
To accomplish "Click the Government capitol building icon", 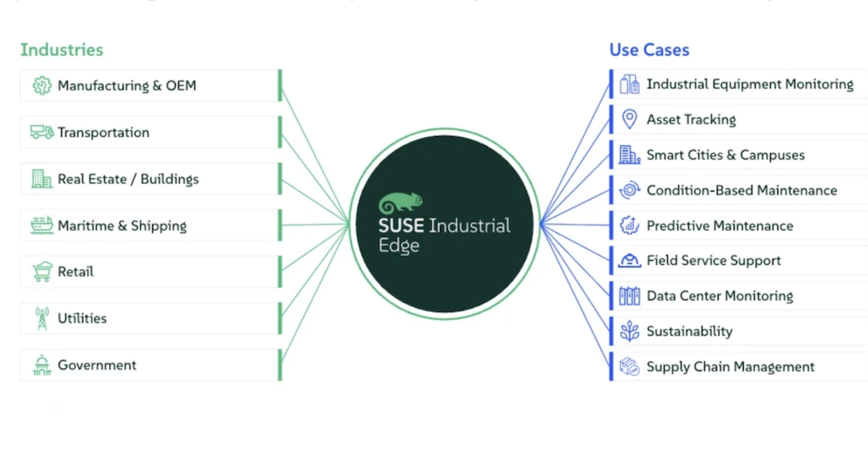I will (42, 365).
